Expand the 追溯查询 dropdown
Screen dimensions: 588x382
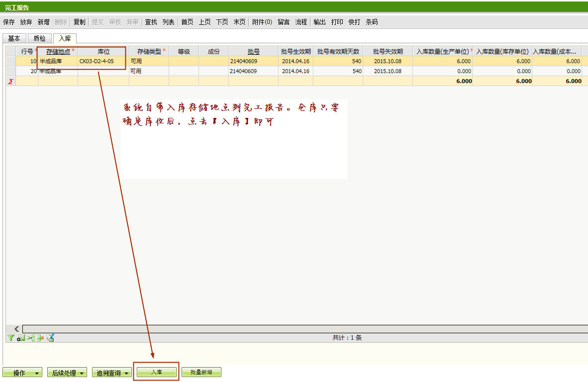pos(112,373)
